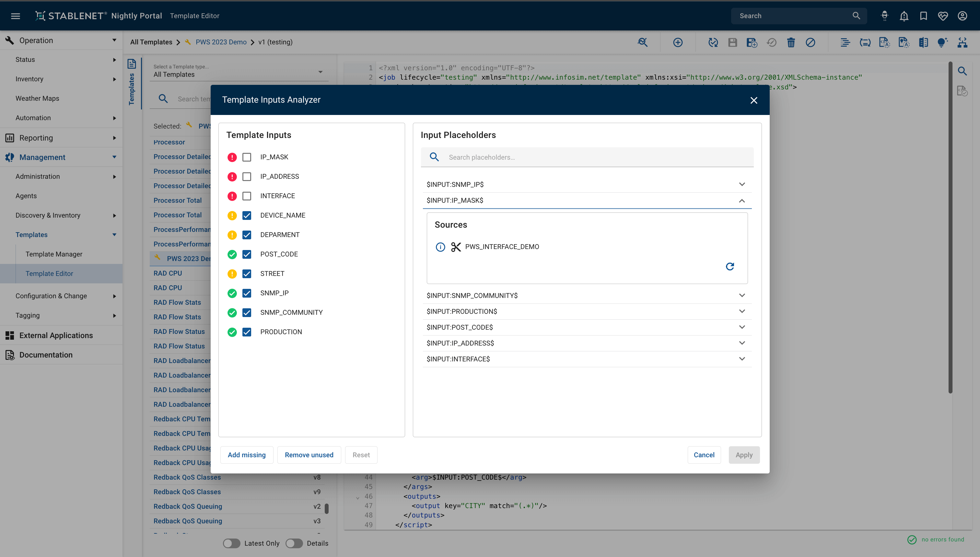Screen dimensions: 980x557
Task: Open Documentation in sidebar
Action: (61, 355)
